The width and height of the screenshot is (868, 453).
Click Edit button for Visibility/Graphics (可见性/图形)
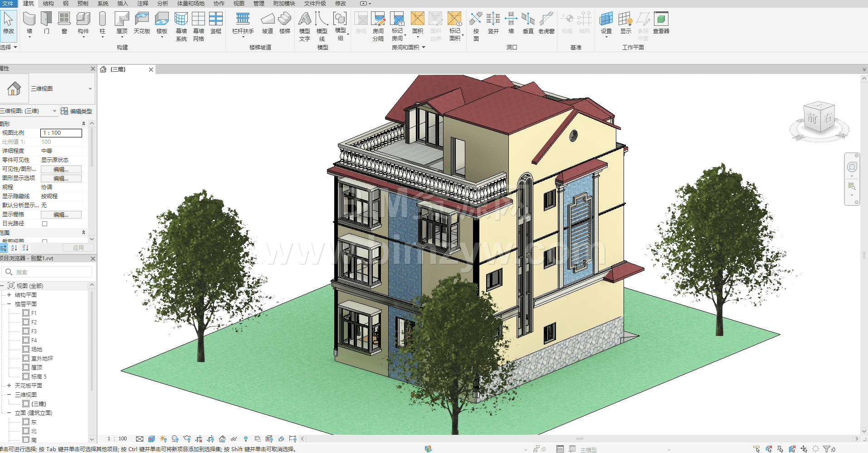click(61, 169)
